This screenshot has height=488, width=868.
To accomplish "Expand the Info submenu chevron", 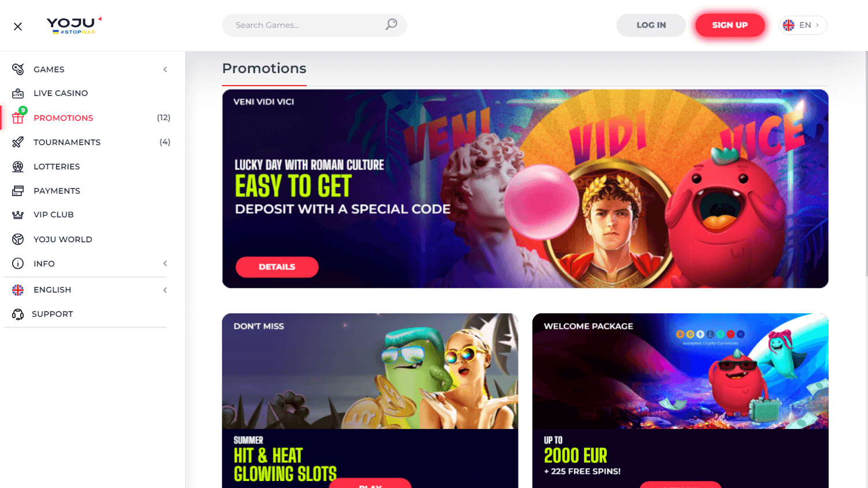I will click(165, 264).
